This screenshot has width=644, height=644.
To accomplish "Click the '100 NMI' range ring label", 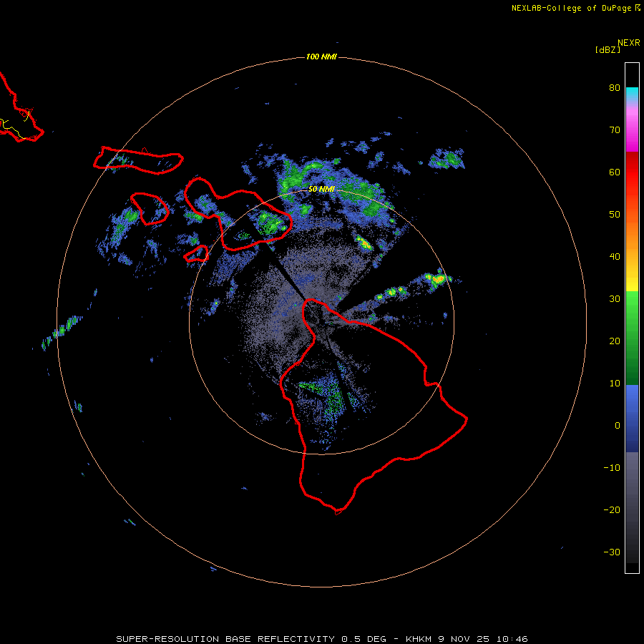I will pyautogui.click(x=321, y=57).
